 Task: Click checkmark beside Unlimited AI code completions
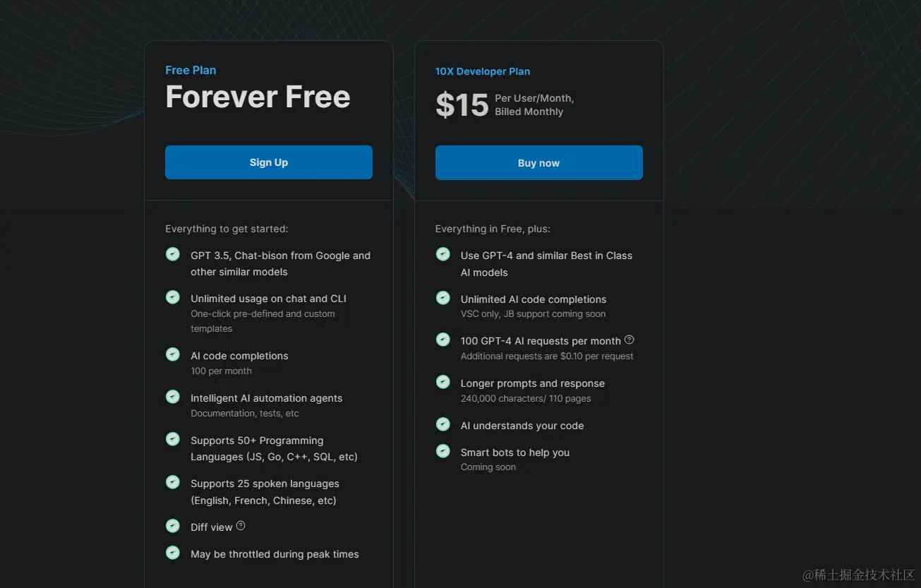click(443, 298)
